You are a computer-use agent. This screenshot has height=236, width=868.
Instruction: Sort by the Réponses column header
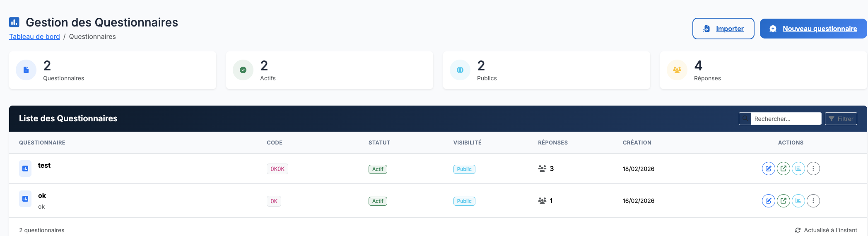coord(552,142)
